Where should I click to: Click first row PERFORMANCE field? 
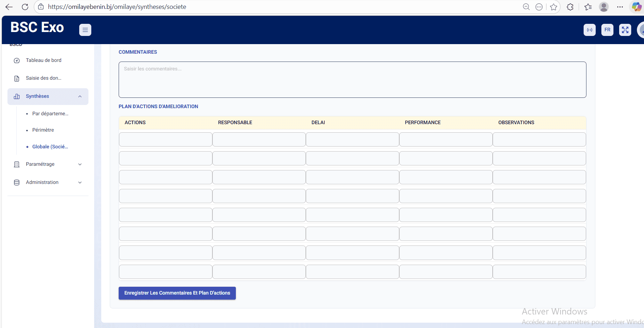coord(446,139)
